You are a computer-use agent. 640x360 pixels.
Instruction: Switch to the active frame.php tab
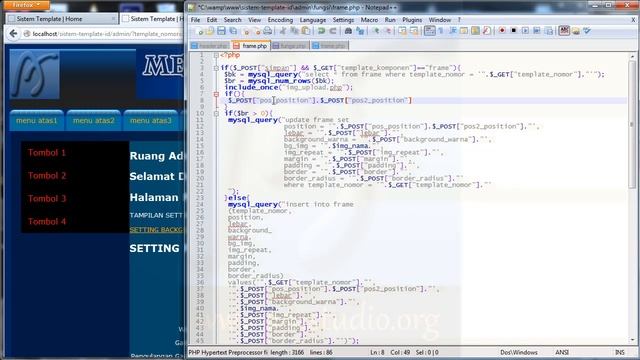point(250,46)
